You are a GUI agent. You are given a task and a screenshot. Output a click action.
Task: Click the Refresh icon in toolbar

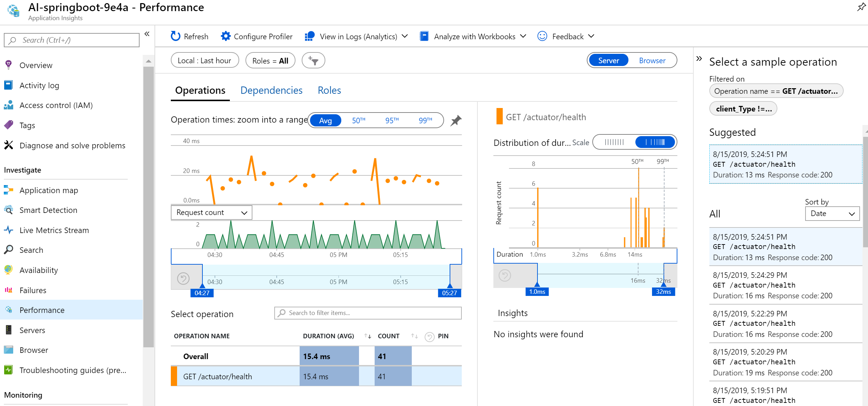pos(176,36)
